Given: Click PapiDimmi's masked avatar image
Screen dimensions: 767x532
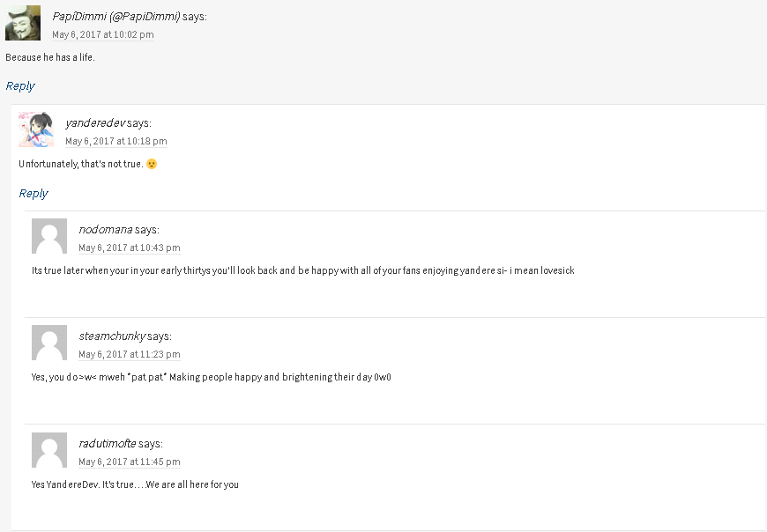Looking at the screenshot, I should pyautogui.click(x=23, y=23).
